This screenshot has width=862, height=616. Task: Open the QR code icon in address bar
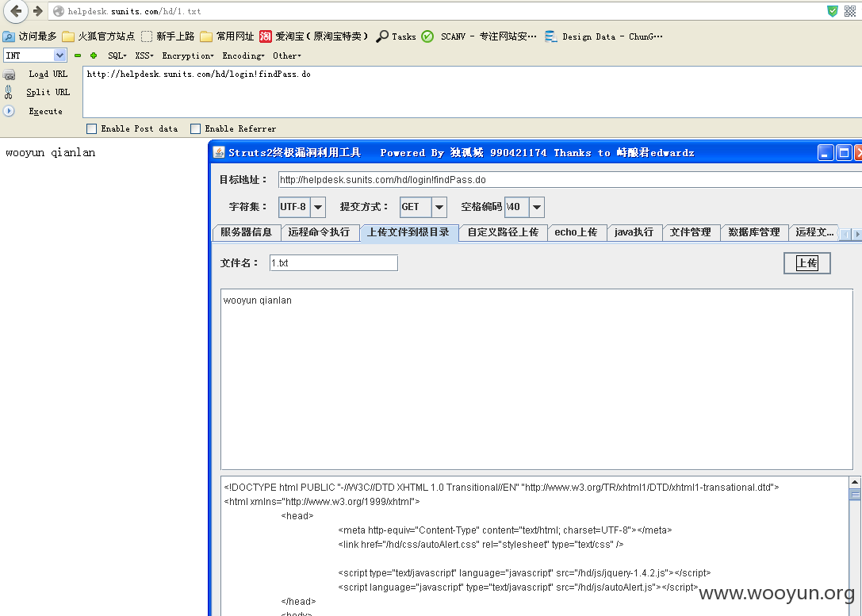click(850, 11)
